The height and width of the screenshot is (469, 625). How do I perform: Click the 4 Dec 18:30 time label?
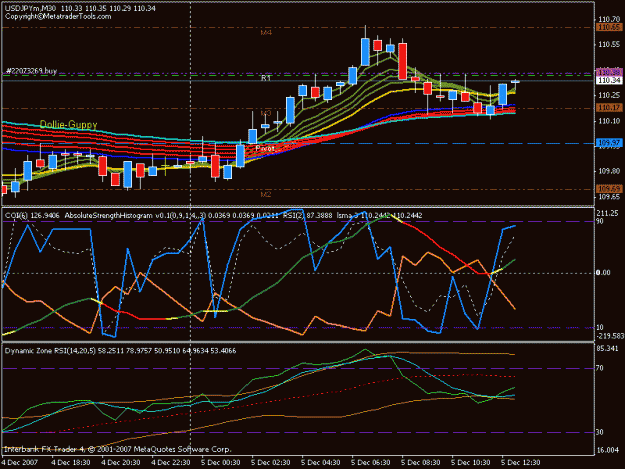click(71, 463)
